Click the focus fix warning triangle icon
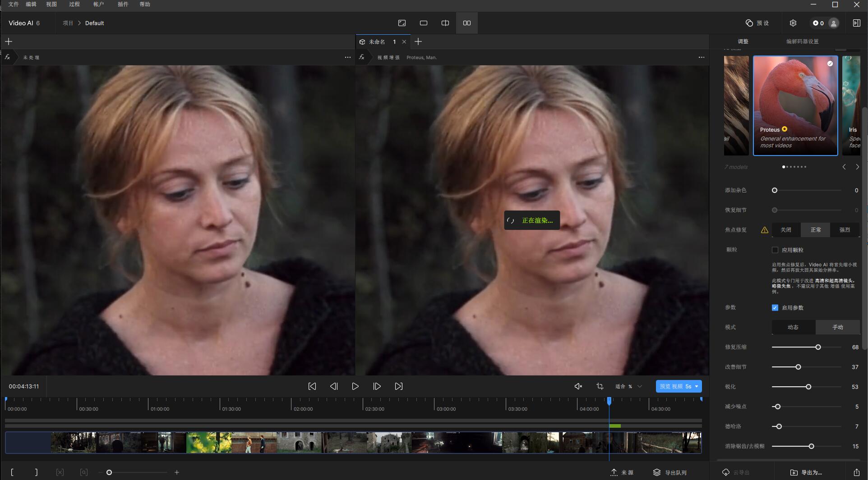 click(x=764, y=230)
